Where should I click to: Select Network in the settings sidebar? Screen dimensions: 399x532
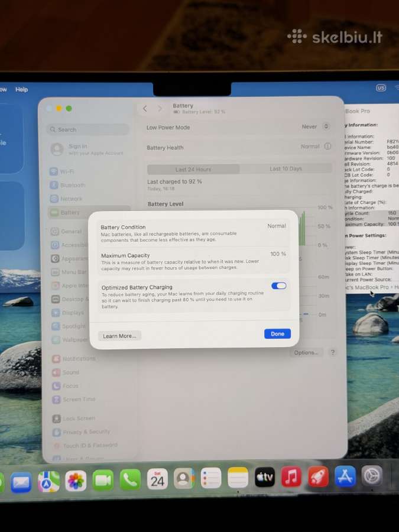tap(66, 199)
